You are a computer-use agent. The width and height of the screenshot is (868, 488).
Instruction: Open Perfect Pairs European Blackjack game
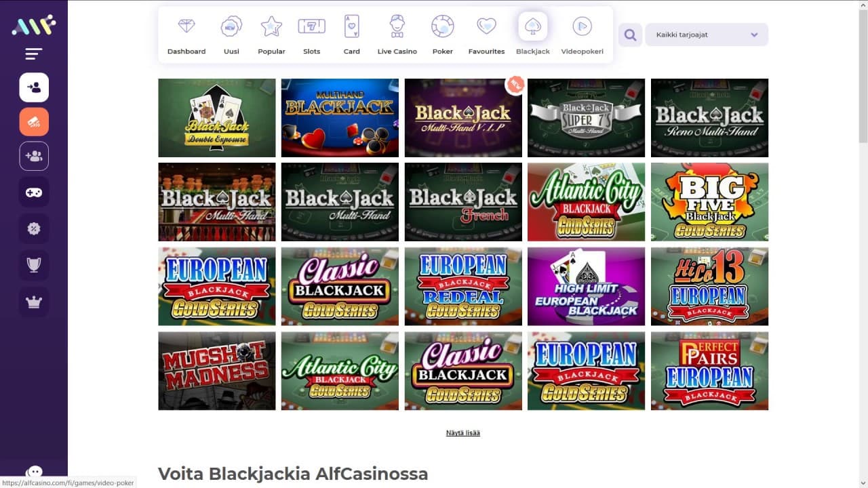[x=709, y=371]
